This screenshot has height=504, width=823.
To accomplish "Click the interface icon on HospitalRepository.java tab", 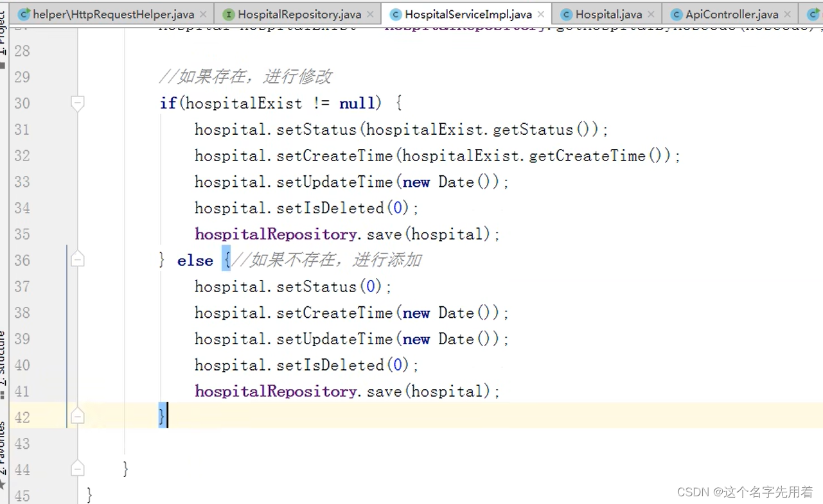I will click(229, 14).
